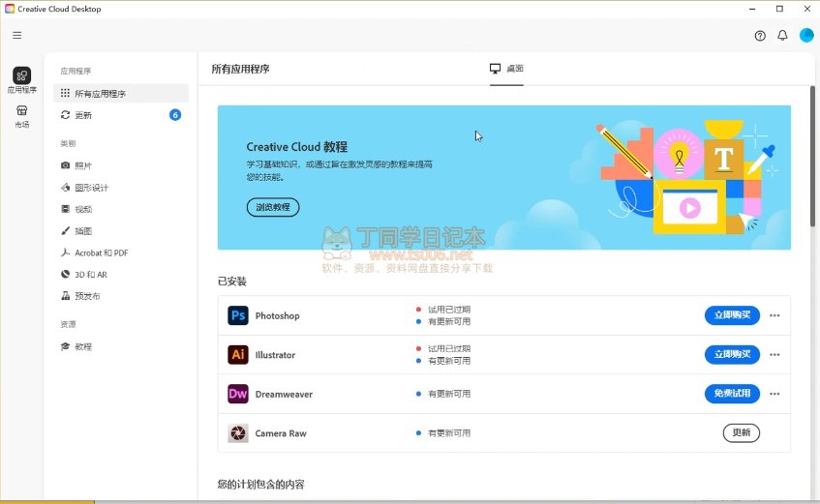Click the help question mark icon

click(760, 36)
